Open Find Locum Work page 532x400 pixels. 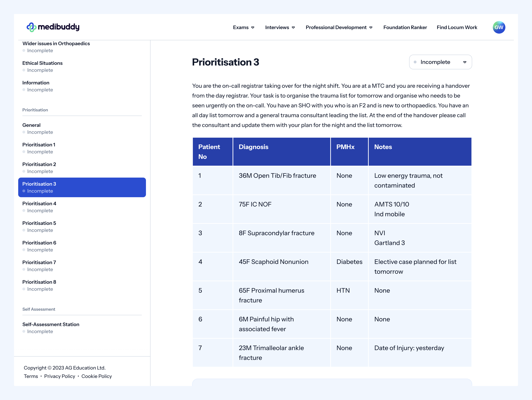pyautogui.click(x=457, y=27)
